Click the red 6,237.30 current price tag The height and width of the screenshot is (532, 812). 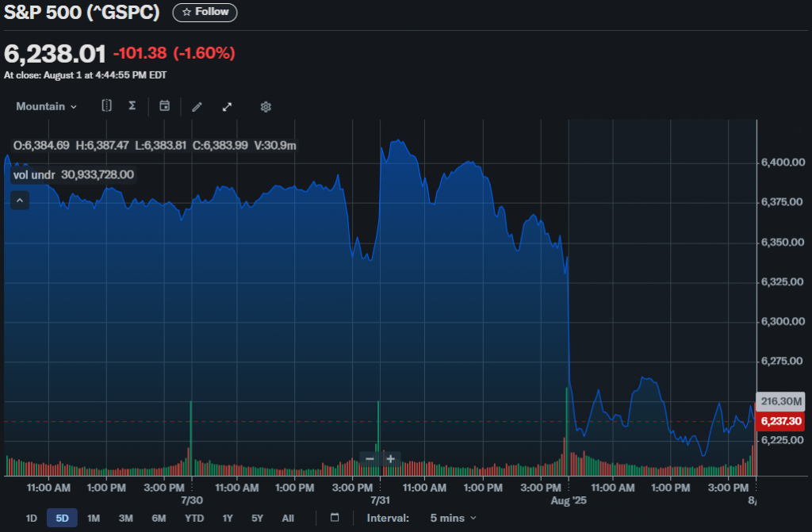pos(780,421)
